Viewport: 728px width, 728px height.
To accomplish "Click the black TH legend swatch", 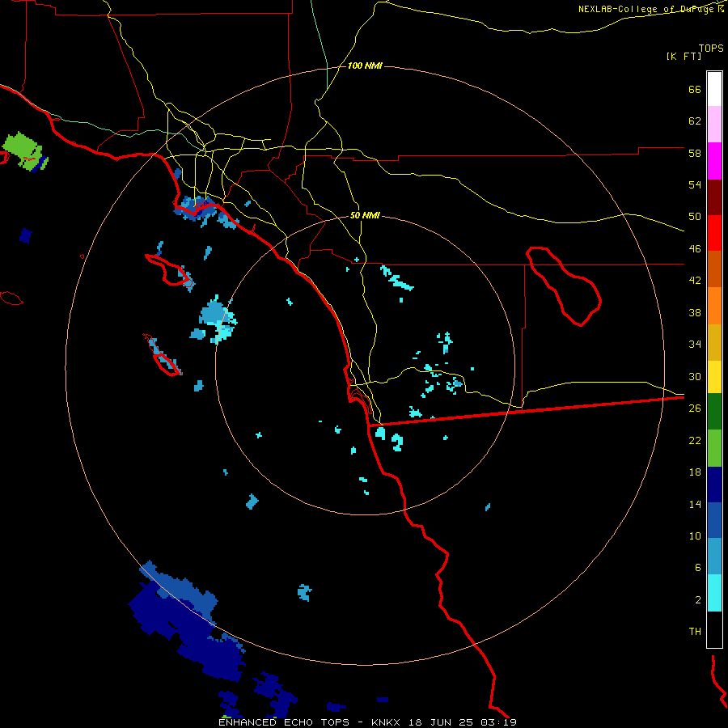I will (x=714, y=629).
